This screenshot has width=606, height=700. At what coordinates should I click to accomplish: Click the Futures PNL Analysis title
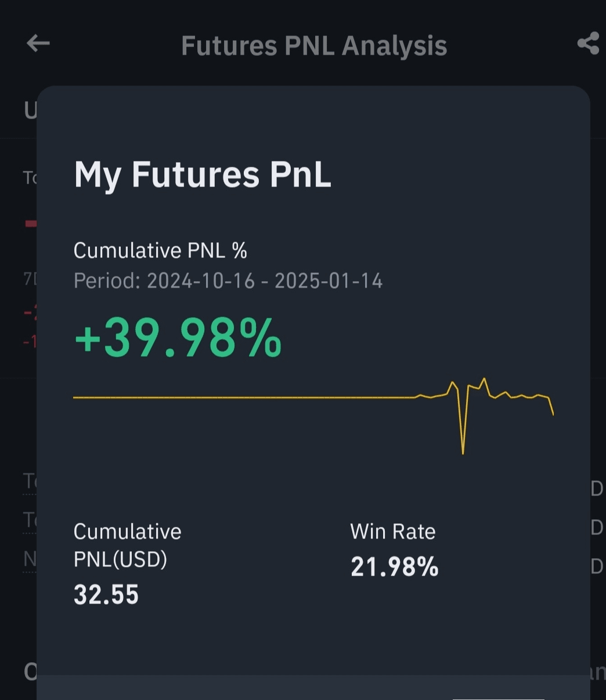pos(314,45)
